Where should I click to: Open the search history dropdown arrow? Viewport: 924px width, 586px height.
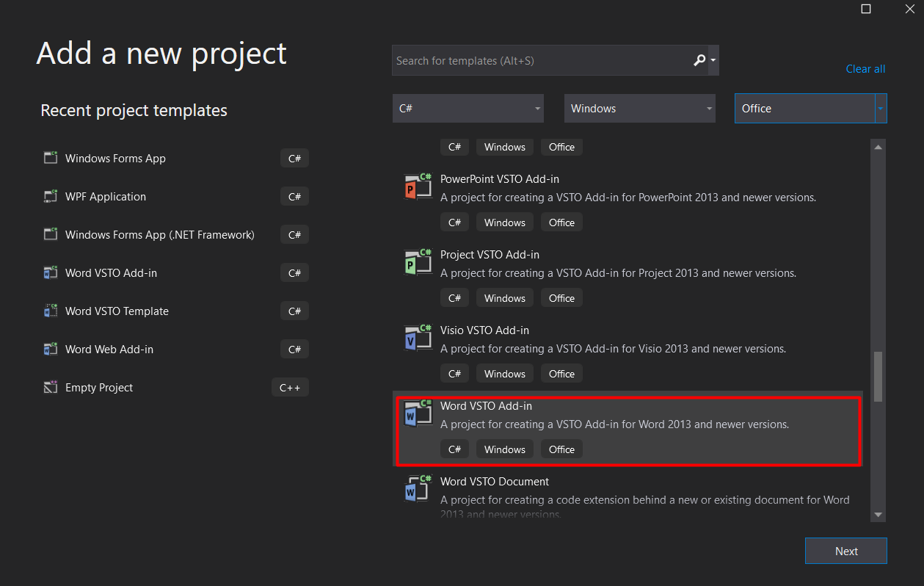click(713, 61)
